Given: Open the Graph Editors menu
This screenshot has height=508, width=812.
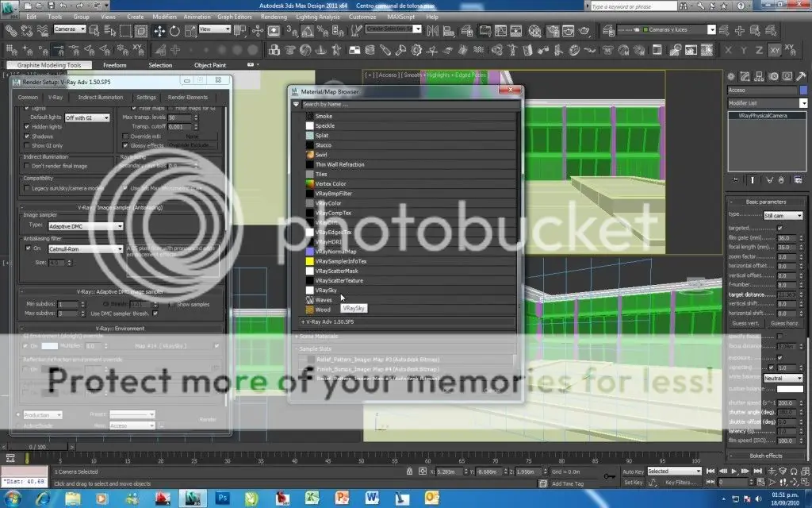Looking at the screenshot, I should coord(234,17).
